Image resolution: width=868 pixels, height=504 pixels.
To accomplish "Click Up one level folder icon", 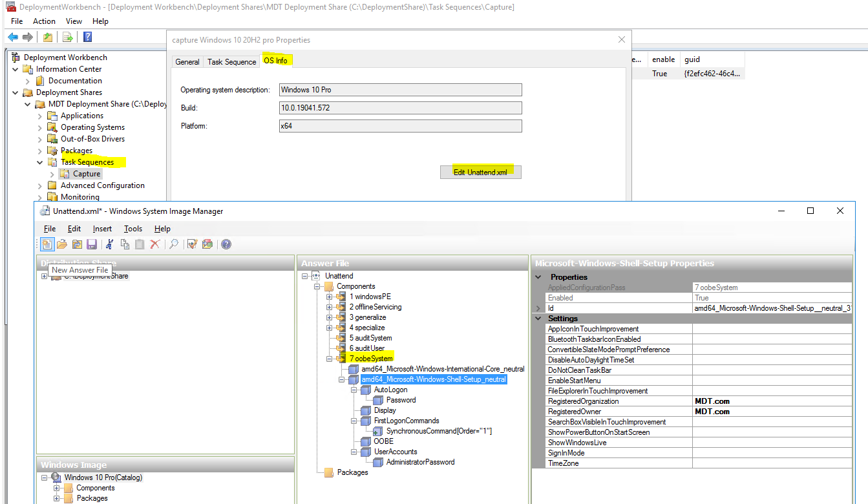I will tap(48, 37).
